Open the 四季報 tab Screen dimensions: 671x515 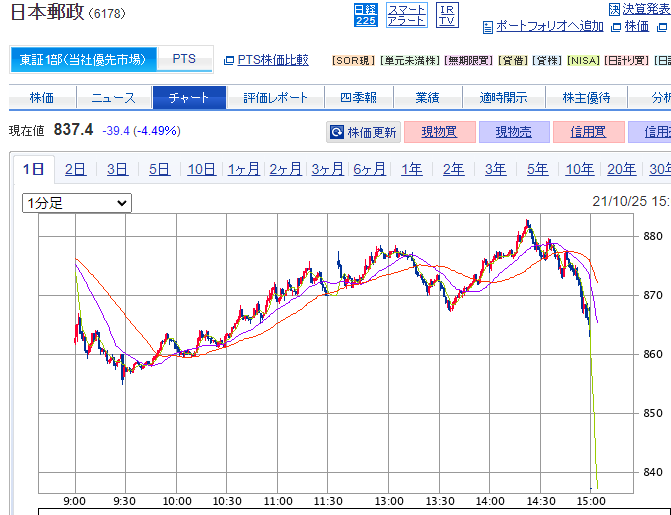(x=359, y=98)
